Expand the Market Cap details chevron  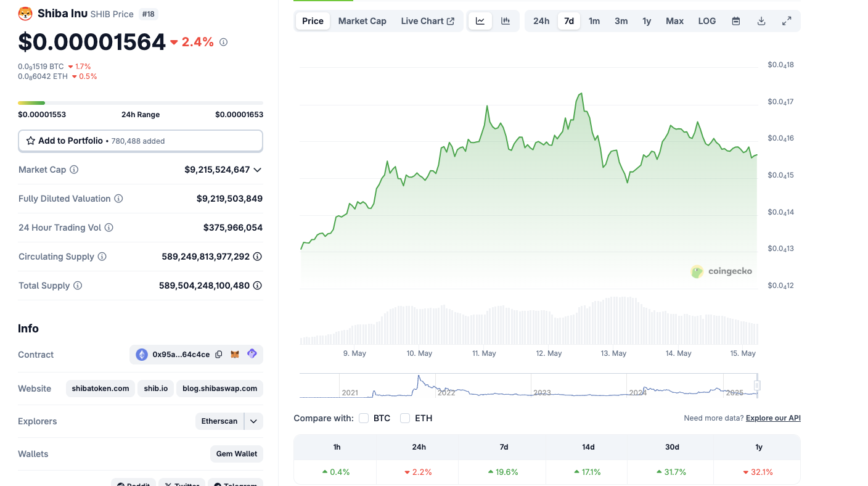[258, 170]
